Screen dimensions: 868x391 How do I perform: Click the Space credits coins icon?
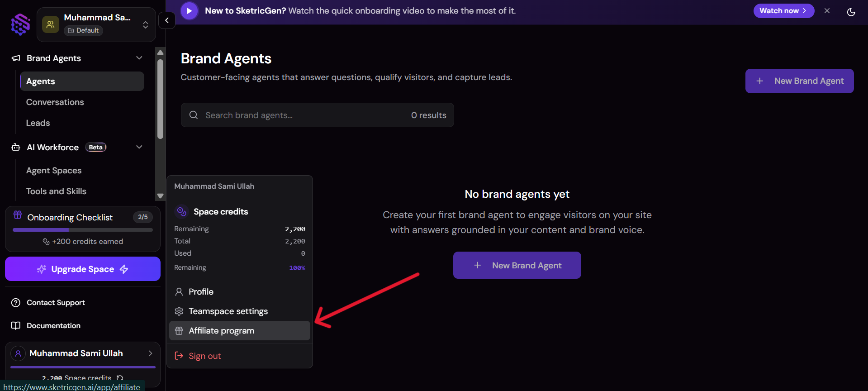[182, 211]
